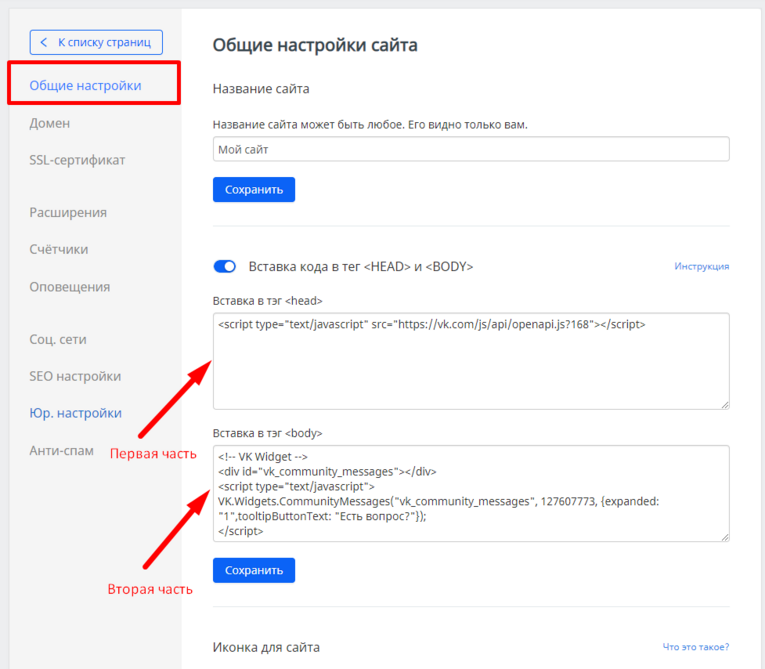765x669 pixels.
Task: Save the site name with first 'Сохранить'
Action: tap(254, 190)
